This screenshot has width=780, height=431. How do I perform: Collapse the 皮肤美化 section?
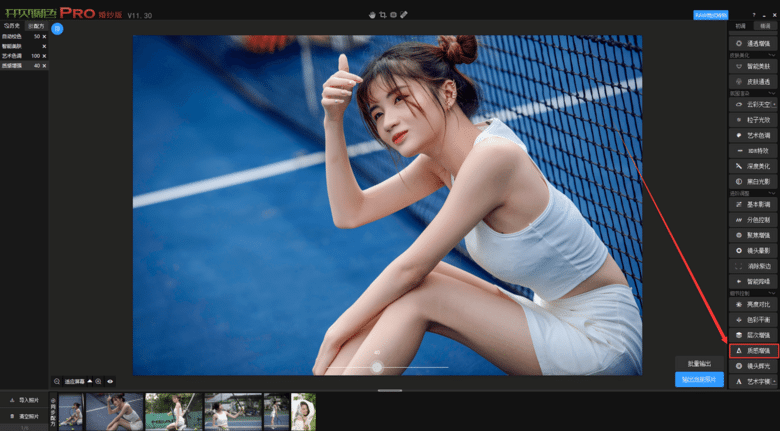pos(773,55)
